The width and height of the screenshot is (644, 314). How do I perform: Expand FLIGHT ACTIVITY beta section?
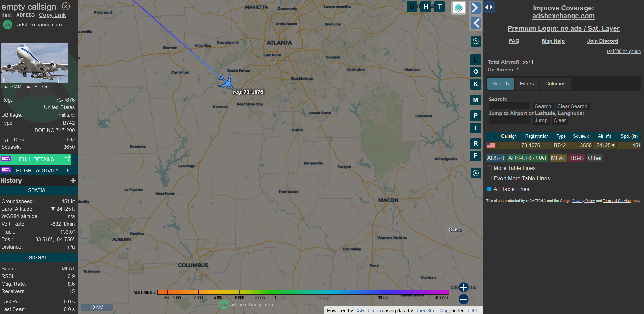39,170
